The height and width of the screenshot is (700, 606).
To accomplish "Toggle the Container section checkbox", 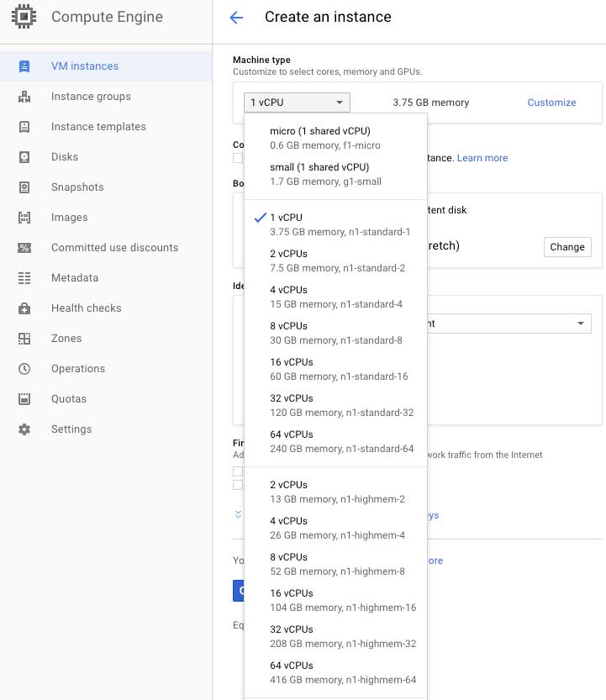I will coord(238,158).
